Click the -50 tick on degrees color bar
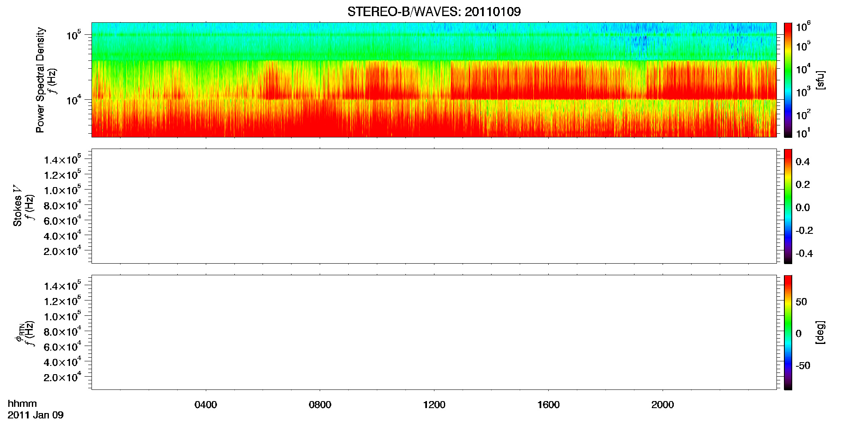868x447 pixels. pyautogui.click(x=803, y=366)
